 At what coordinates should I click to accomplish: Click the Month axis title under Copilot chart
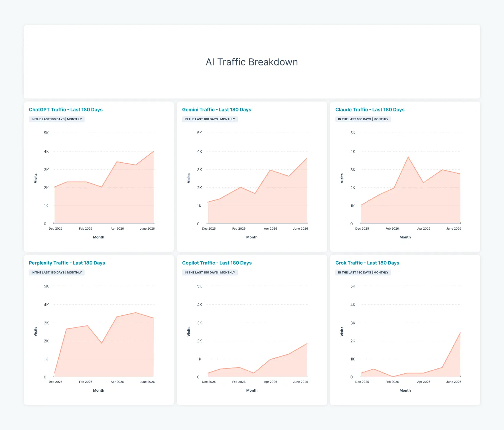pyautogui.click(x=252, y=391)
